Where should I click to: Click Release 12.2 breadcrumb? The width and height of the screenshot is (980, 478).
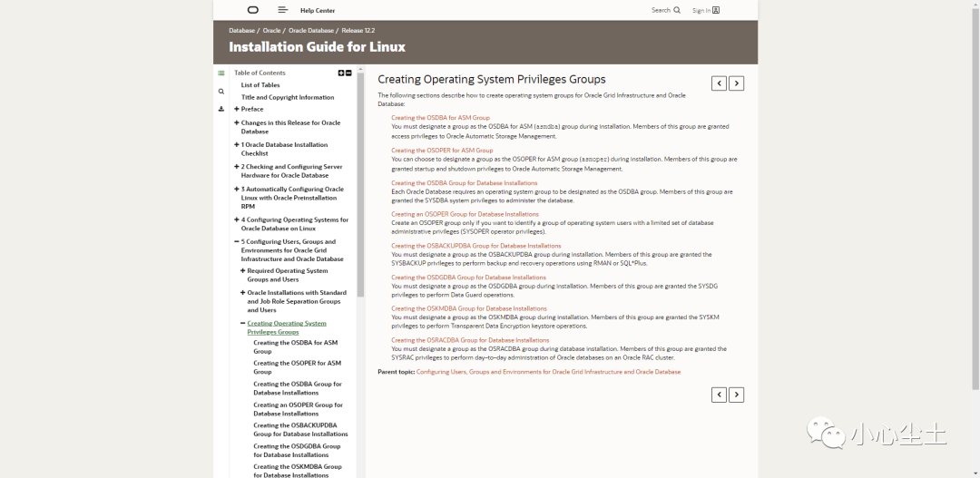[358, 31]
